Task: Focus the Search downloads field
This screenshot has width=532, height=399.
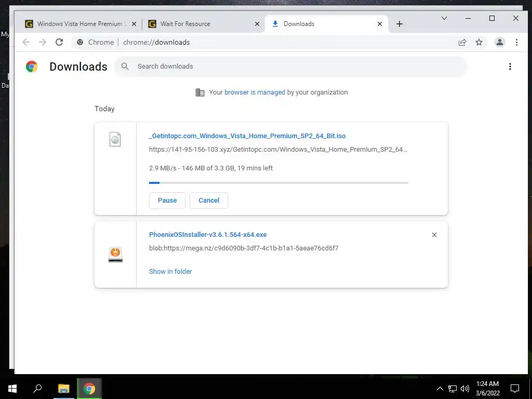Action: pos(291,66)
